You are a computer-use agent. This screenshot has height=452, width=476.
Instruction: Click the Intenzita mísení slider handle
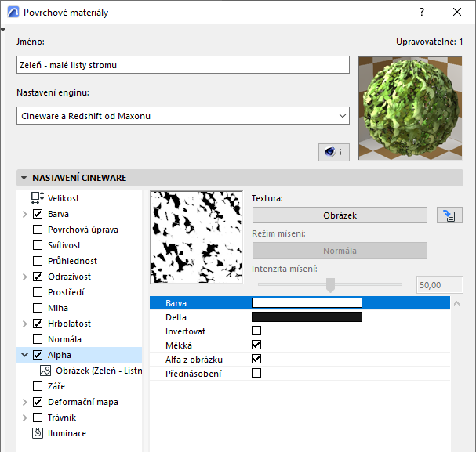(330, 285)
